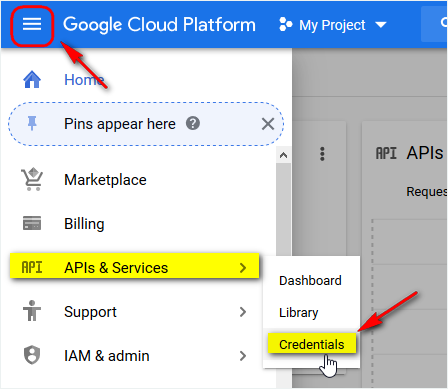Click the pushpin icon in pins area
Viewport: 448px width, 389px height.
32,123
